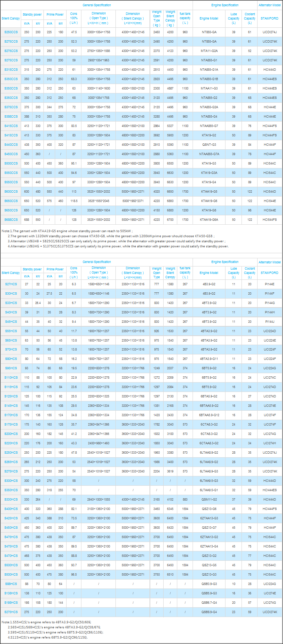Screen dimensions: 283x644
Task: Click the S250CCS model in first table
Action: (x=11, y=32)
